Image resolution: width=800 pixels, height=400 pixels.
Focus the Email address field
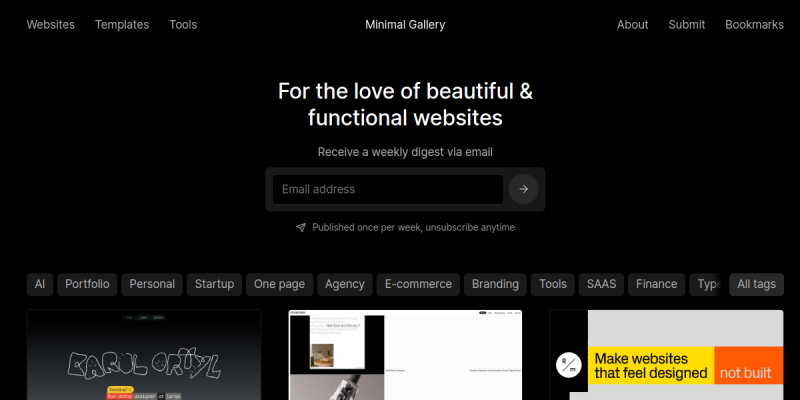pos(388,189)
